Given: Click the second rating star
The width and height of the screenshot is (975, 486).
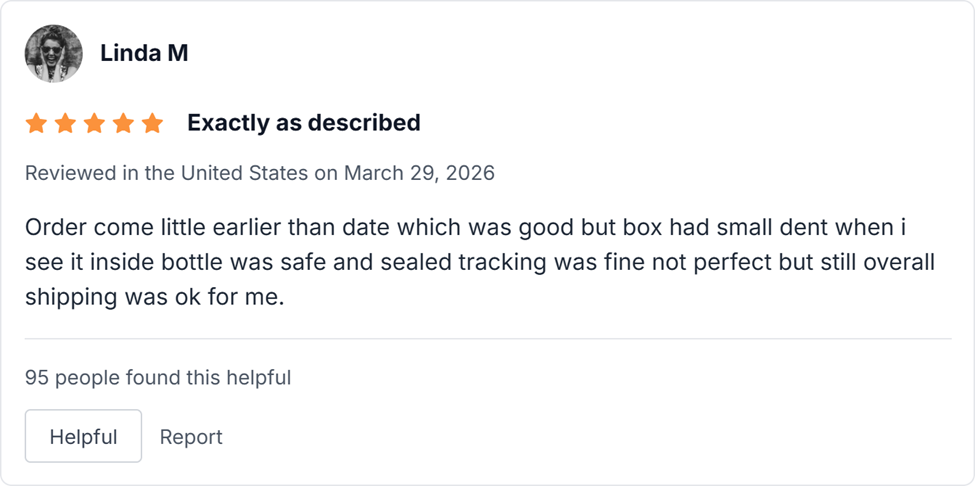Looking at the screenshot, I should [x=65, y=124].
